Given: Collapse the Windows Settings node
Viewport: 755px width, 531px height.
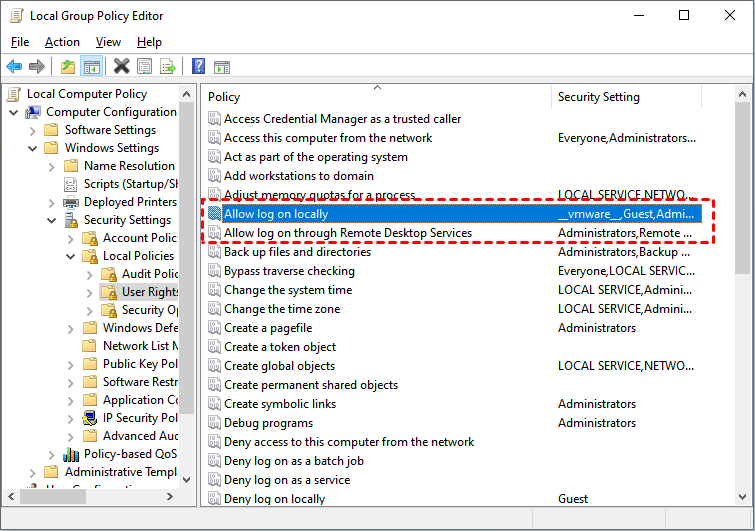Looking at the screenshot, I should pos(33,149).
